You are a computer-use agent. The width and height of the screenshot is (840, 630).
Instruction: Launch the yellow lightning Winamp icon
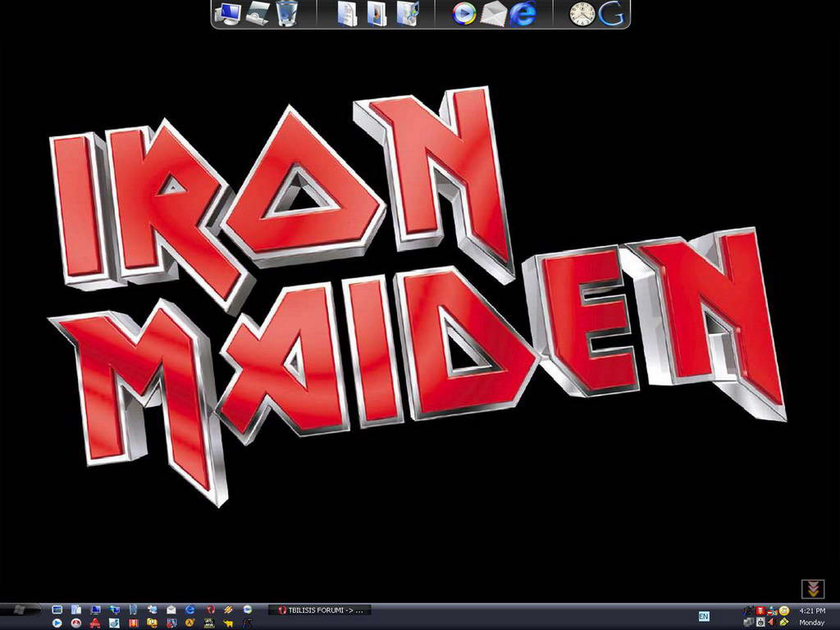[228, 609]
